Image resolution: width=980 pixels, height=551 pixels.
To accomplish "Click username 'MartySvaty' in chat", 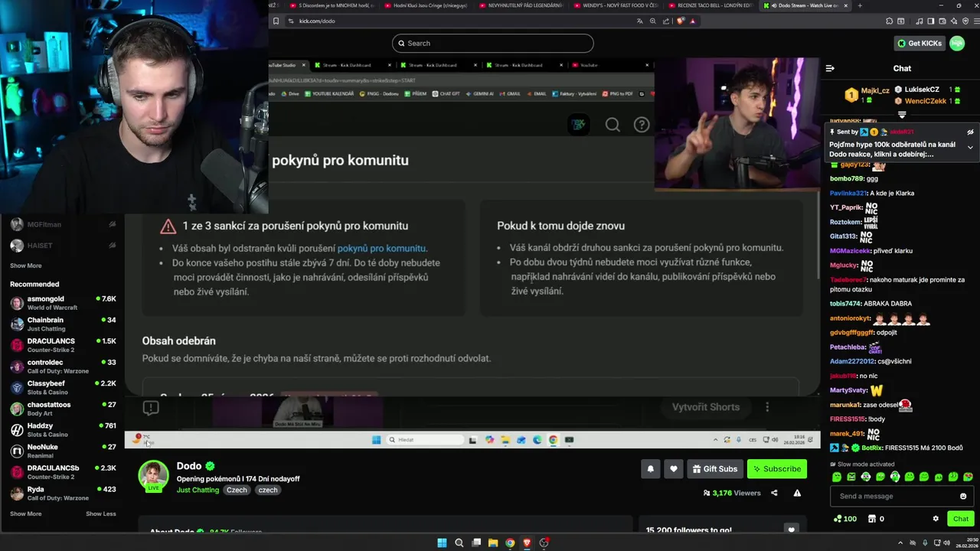I will pos(848,390).
